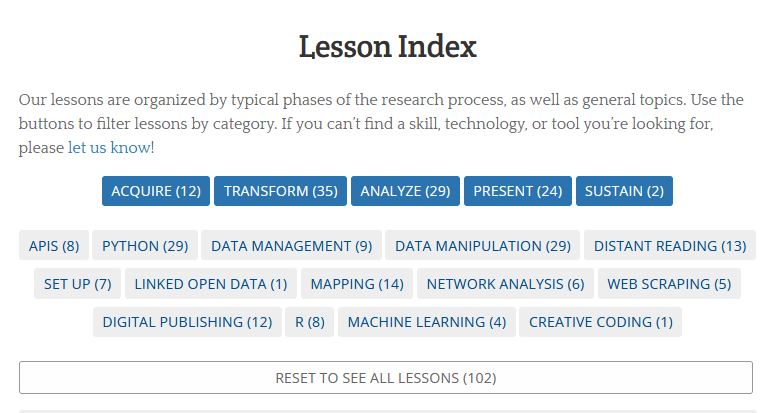Select the Python (29) topic filter
This screenshot has height=413, width=781.
tap(145, 246)
